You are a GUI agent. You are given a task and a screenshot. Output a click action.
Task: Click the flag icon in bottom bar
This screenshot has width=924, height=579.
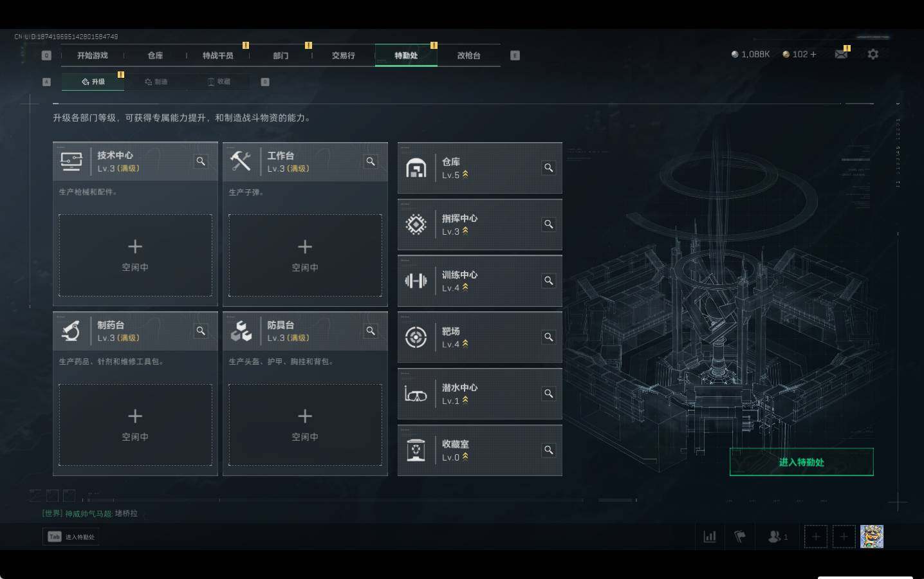coord(741,537)
